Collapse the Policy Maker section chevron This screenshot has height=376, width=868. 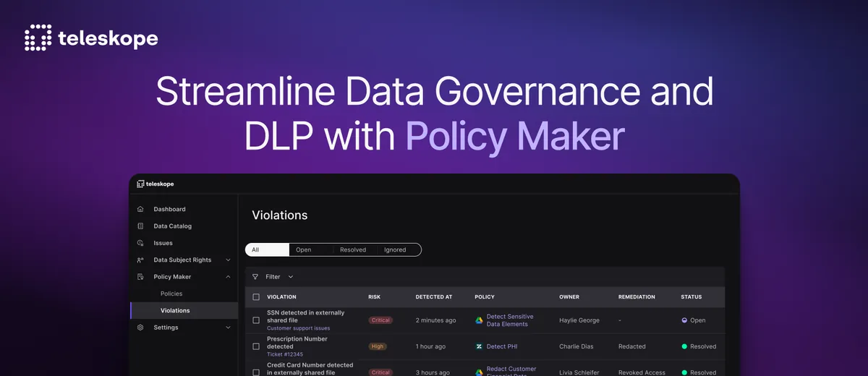coord(228,277)
